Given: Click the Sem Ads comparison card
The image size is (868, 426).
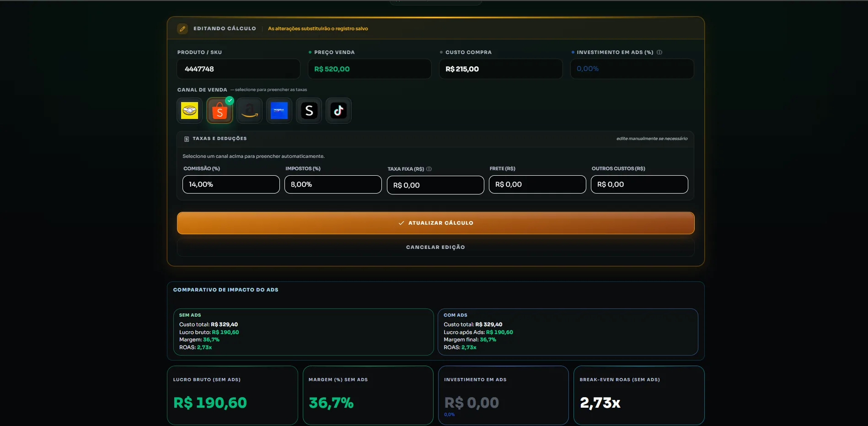Looking at the screenshot, I should pos(303,332).
